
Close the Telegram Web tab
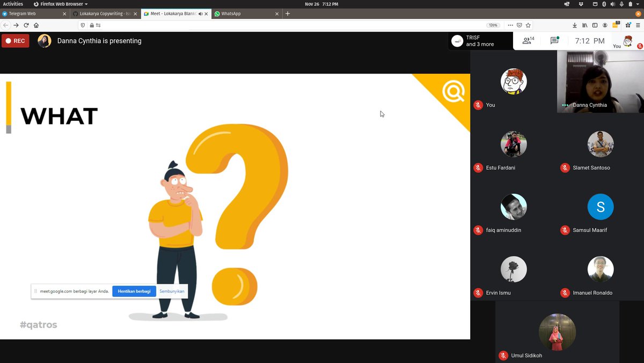click(65, 13)
